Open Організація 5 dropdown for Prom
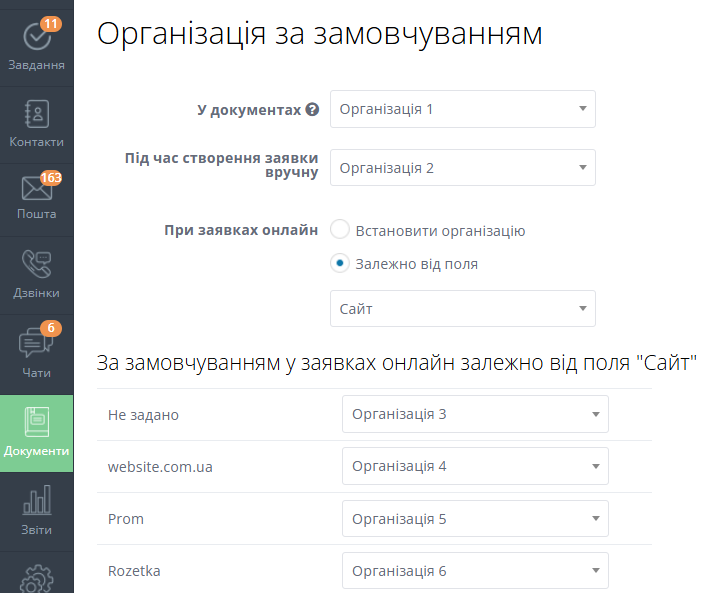Screen dimensions: 702x593 tap(474, 519)
